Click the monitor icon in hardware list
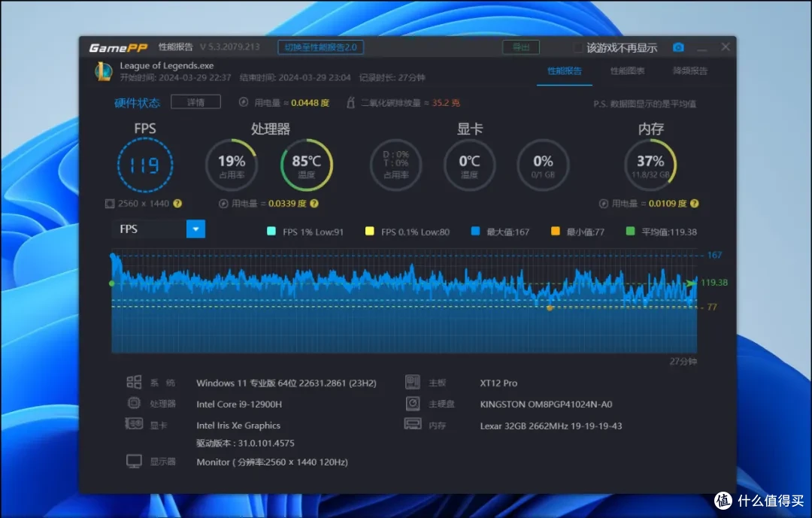This screenshot has height=518, width=812. [x=134, y=461]
